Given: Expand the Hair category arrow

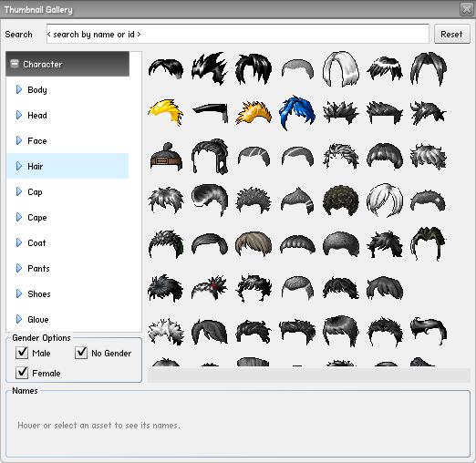Looking at the screenshot, I should click(x=19, y=166).
